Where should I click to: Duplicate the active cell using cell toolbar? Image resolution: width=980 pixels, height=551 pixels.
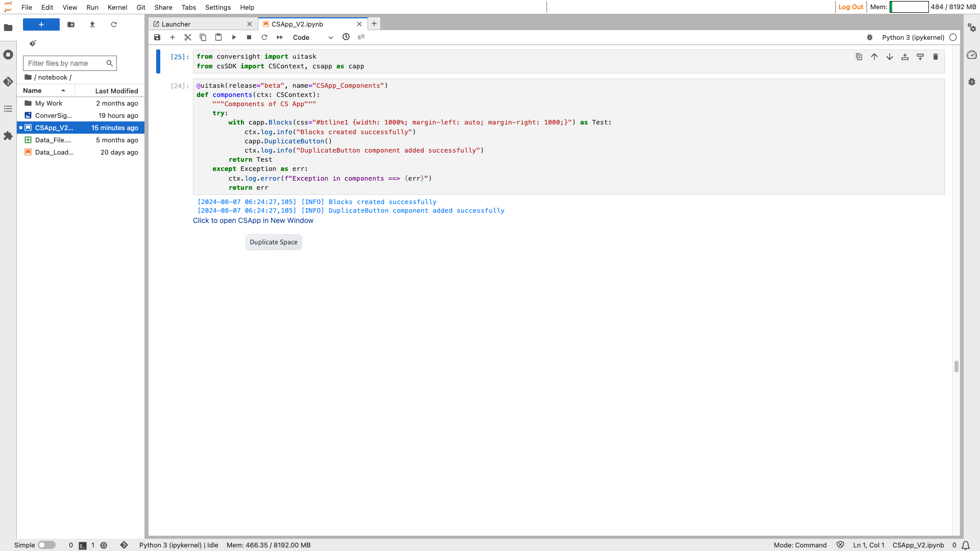(859, 57)
